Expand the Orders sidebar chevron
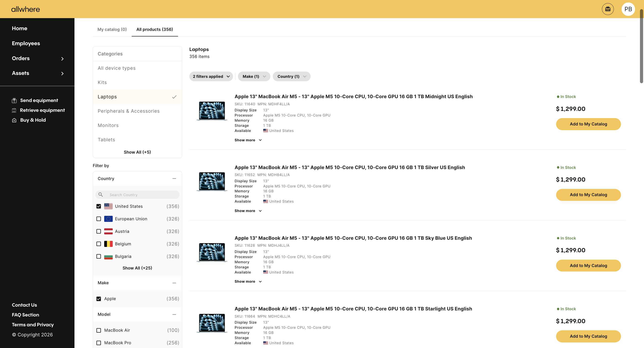Viewport: 644px width, 348px height. pyautogui.click(x=62, y=59)
